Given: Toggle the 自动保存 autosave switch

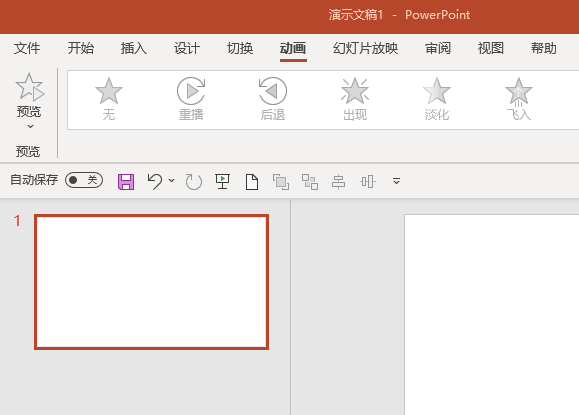Looking at the screenshot, I should click(84, 180).
